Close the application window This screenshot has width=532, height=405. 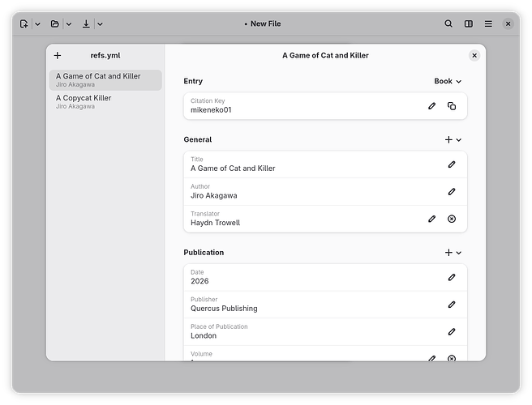(508, 23)
